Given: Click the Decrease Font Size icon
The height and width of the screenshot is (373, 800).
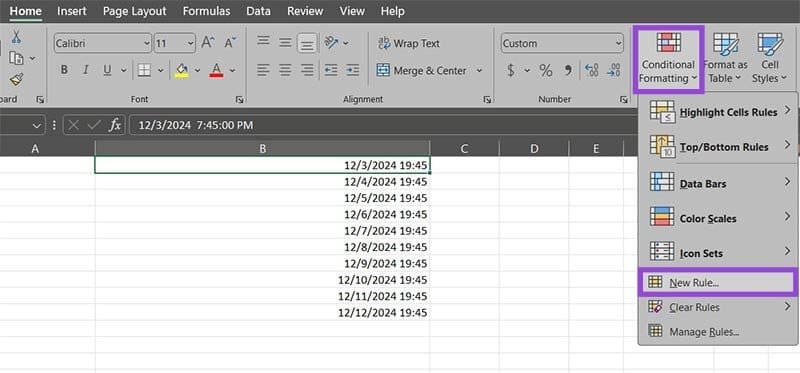Looking at the screenshot, I should coord(230,43).
